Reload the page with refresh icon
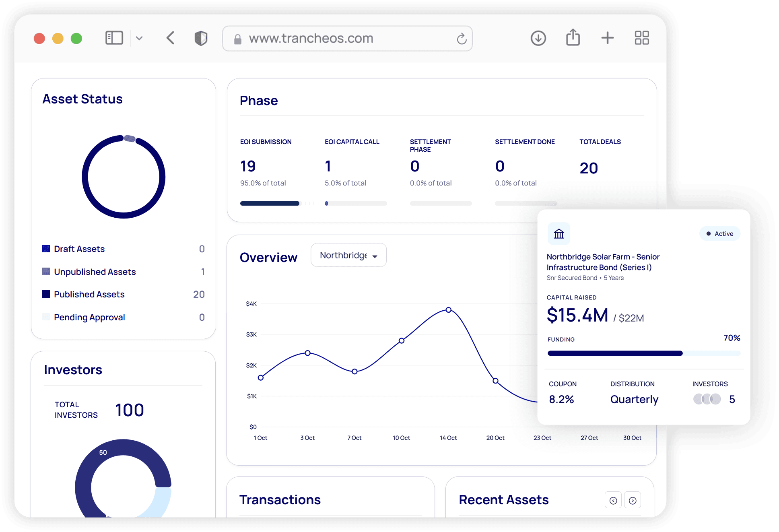This screenshot has height=532, width=779. (462, 39)
